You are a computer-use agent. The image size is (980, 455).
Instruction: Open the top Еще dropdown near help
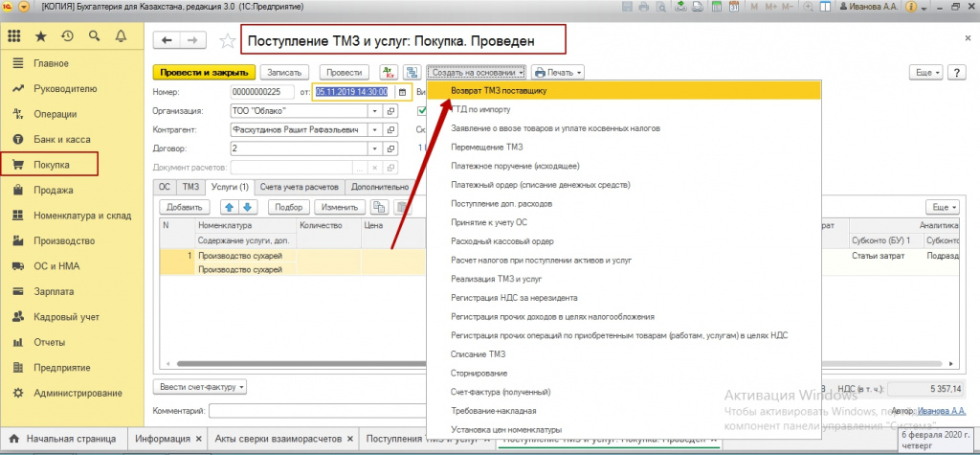(926, 73)
